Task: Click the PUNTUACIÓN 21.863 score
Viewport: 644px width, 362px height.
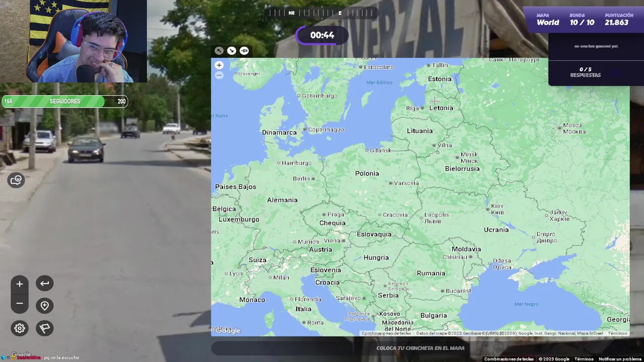Action: click(x=618, y=20)
